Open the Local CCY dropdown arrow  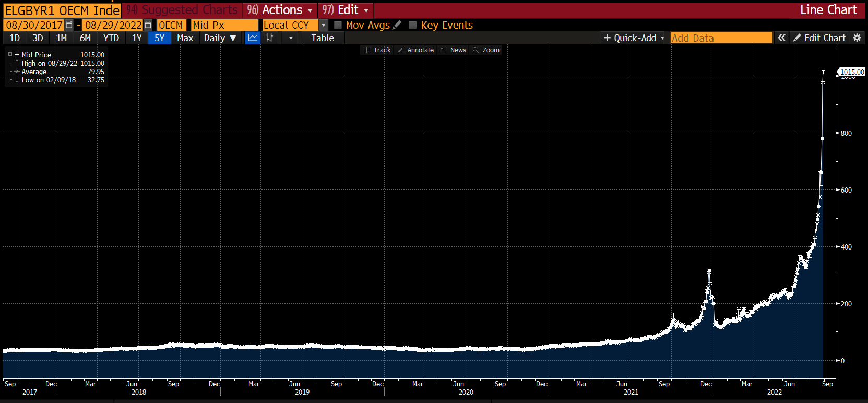[x=324, y=25]
